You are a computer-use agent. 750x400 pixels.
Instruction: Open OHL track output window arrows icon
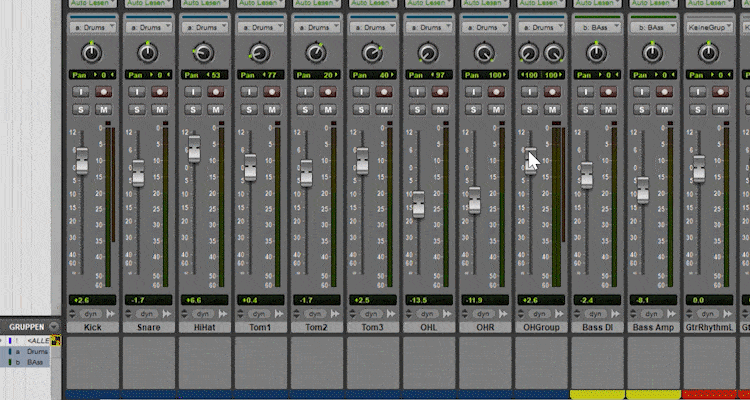(447, 314)
